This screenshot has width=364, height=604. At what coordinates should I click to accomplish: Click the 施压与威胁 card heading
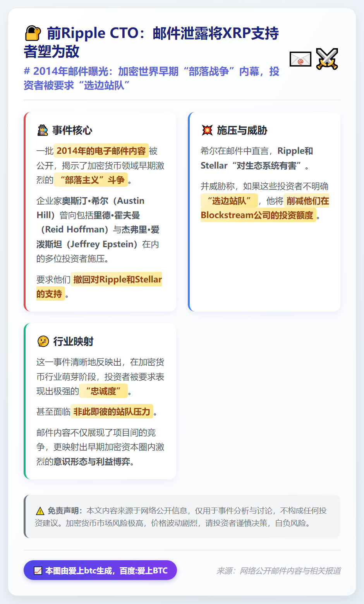point(242,131)
